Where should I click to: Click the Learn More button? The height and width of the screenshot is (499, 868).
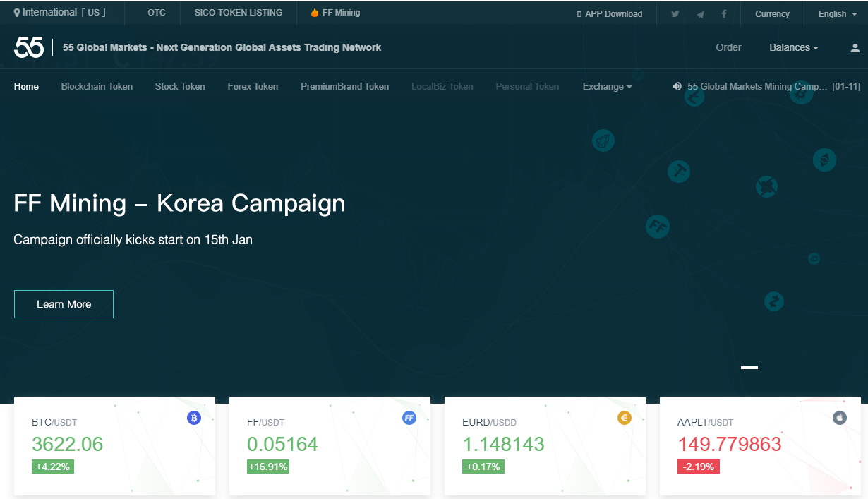coord(64,304)
